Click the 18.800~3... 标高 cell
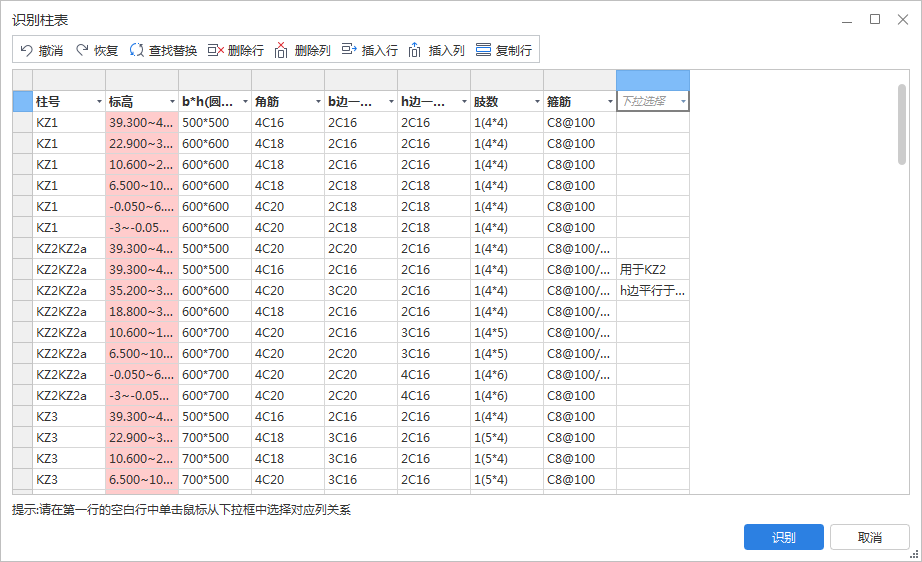Viewport: 922px width, 562px height. point(142,312)
